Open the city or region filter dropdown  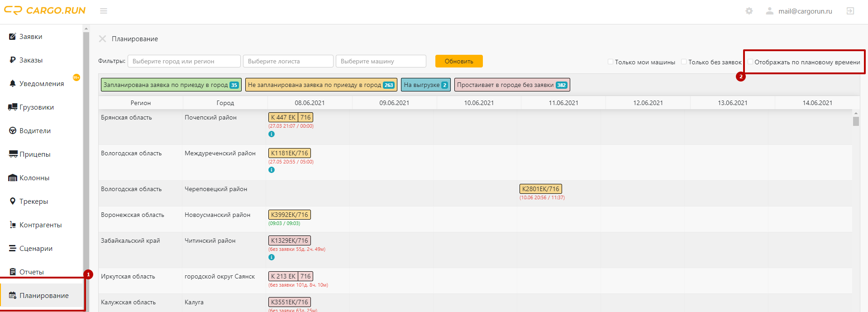click(x=184, y=61)
